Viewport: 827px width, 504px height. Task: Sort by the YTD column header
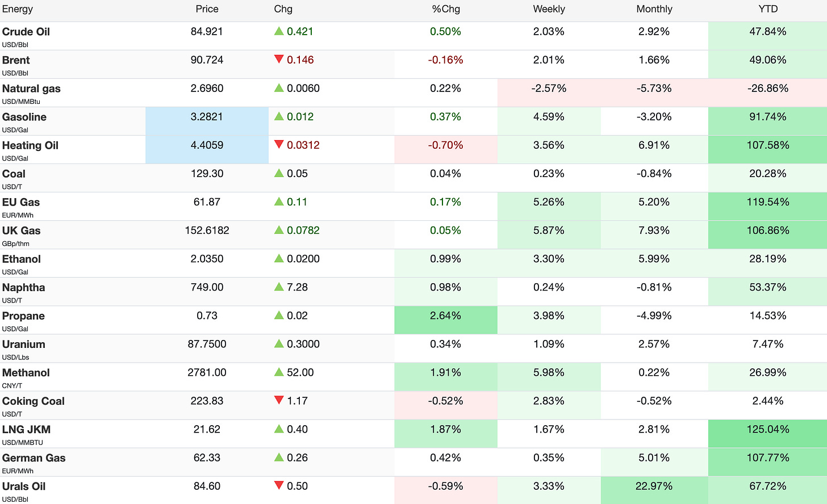pyautogui.click(x=768, y=9)
